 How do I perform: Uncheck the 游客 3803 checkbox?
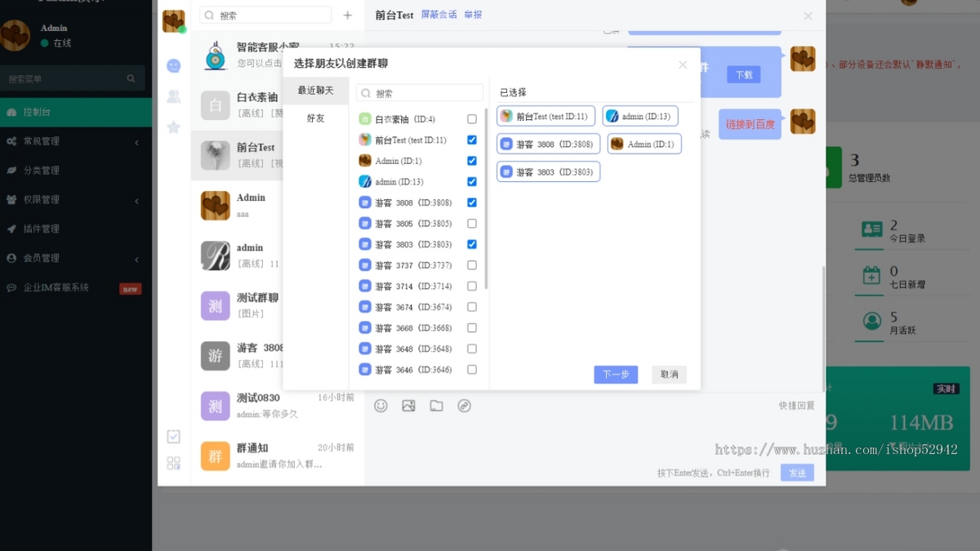coord(472,244)
